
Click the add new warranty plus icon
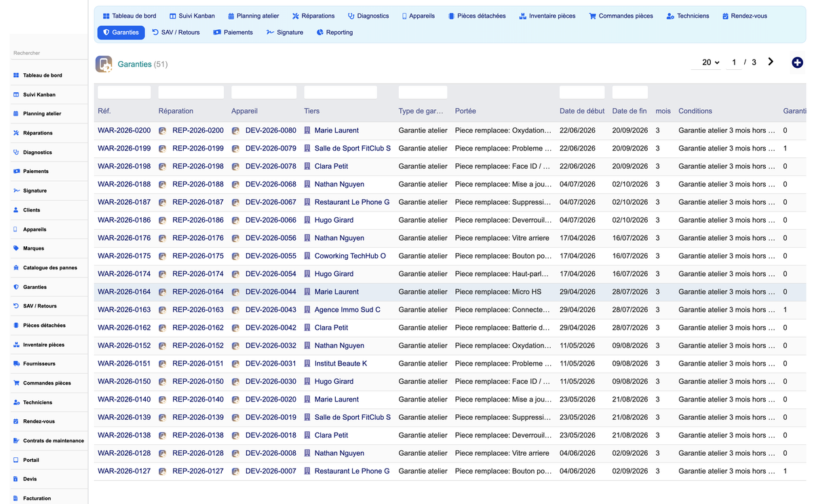(797, 62)
